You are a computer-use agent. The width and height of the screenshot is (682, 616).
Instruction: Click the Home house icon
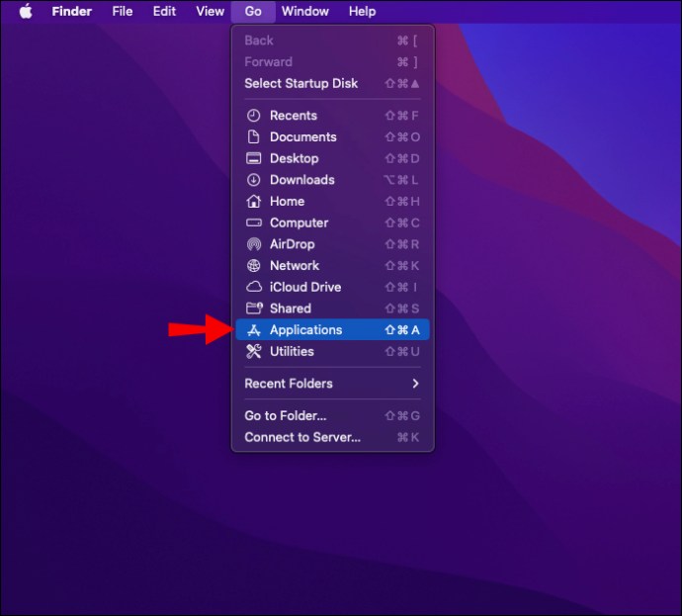point(254,201)
